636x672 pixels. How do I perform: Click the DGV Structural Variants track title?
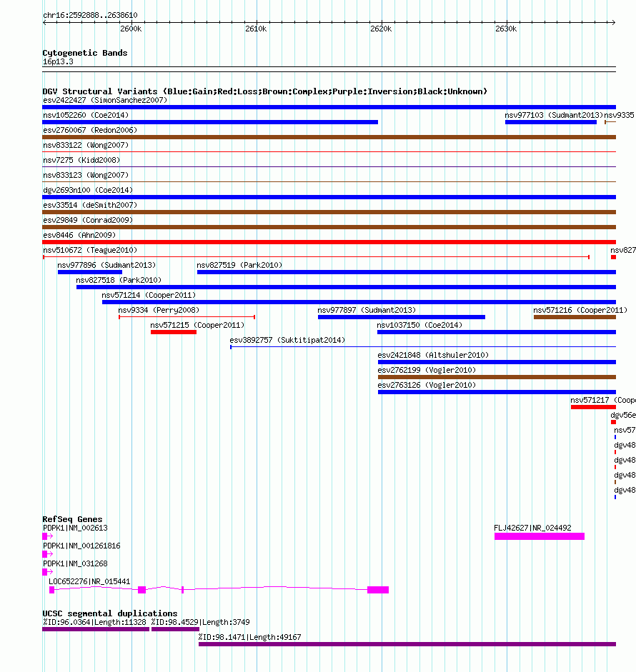click(264, 91)
